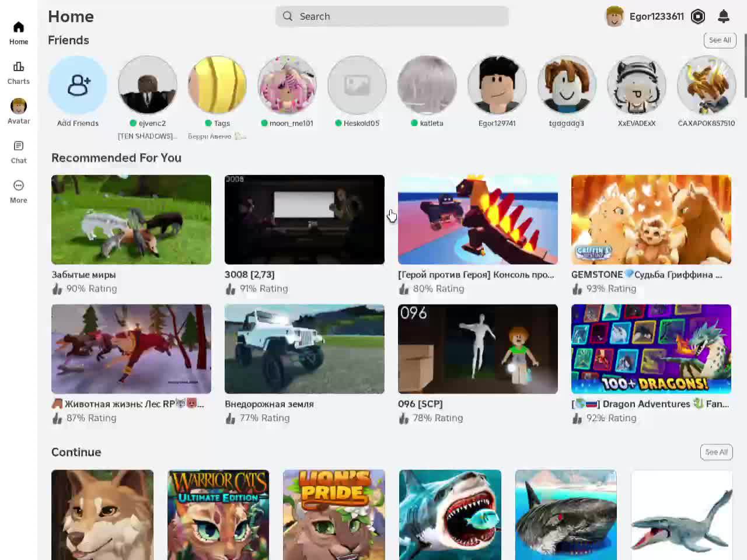The width and height of the screenshot is (747, 560).
Task: Open friend Egor129741's avatar
Action: tap(497, 85)
